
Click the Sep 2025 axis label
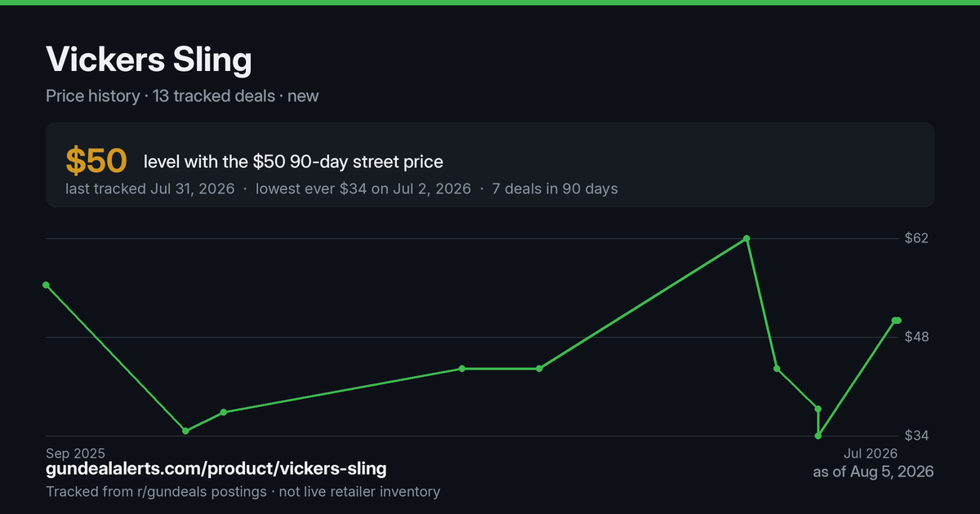point(76,453)
